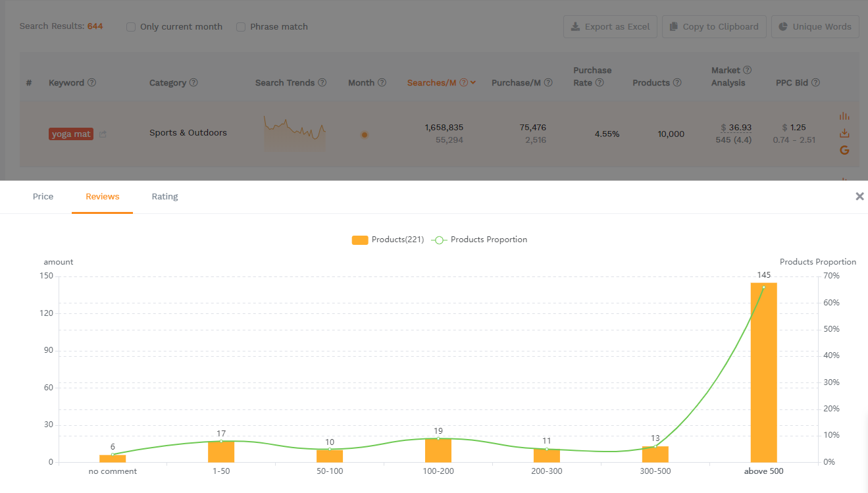Open the Rating tab
868x493 pixels.
[165, 197]
